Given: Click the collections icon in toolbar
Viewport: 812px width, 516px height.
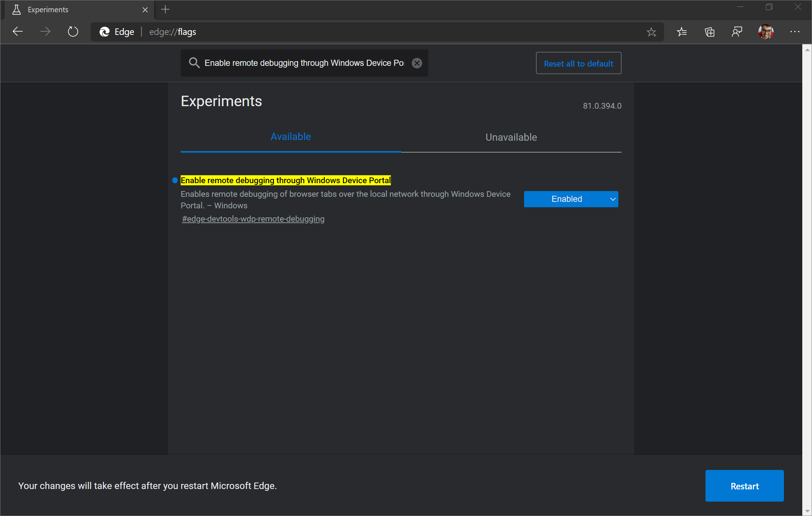Looking at the screenshot, I should point(709,32).
